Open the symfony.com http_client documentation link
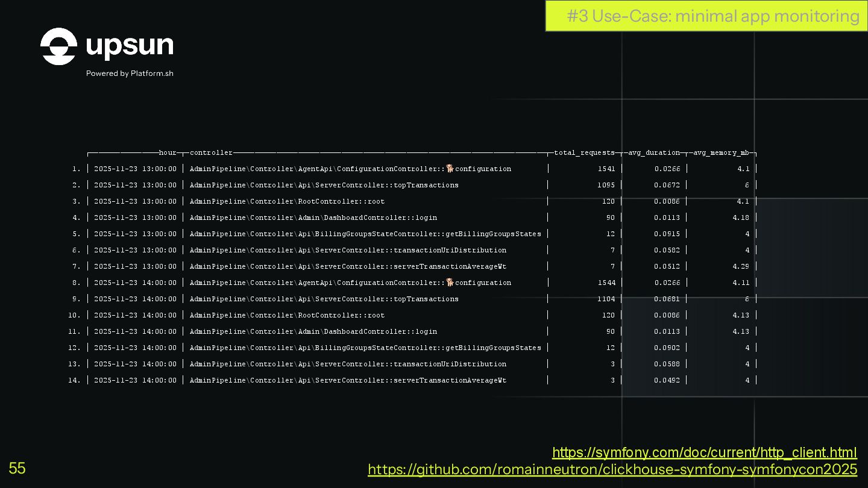The image size is (868, 488). [705, 452]
